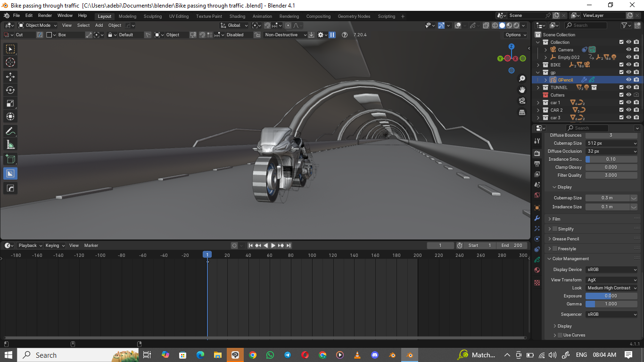
Task: Adjust the Gamma slider
Action: point(611,304)
